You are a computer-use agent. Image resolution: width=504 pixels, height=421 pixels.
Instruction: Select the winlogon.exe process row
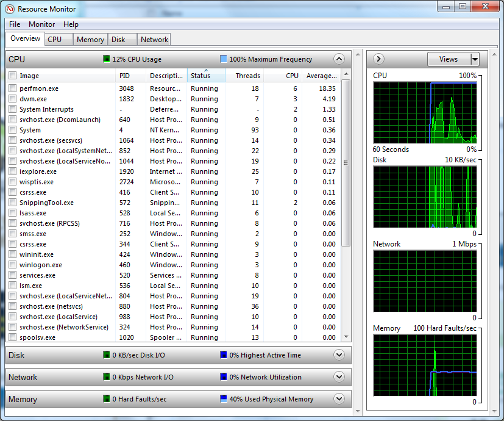point(174,265)
